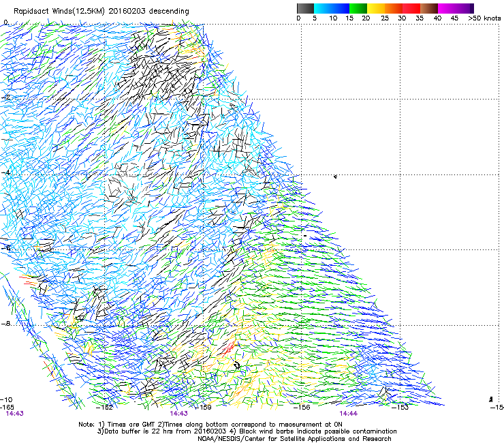Click the gray 0-5 knots legend swatch
Screen dimensions: 504x443
click(x=305, y=8)
